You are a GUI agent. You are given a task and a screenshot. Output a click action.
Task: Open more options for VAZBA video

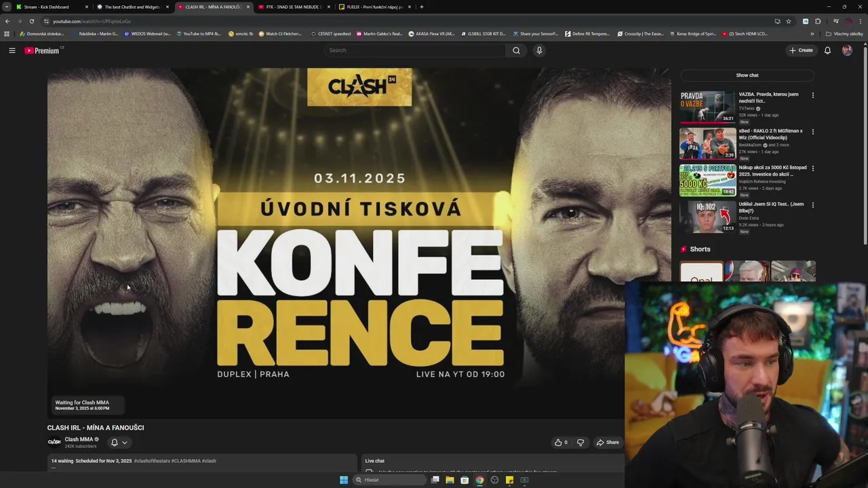[x=812, y=95]
